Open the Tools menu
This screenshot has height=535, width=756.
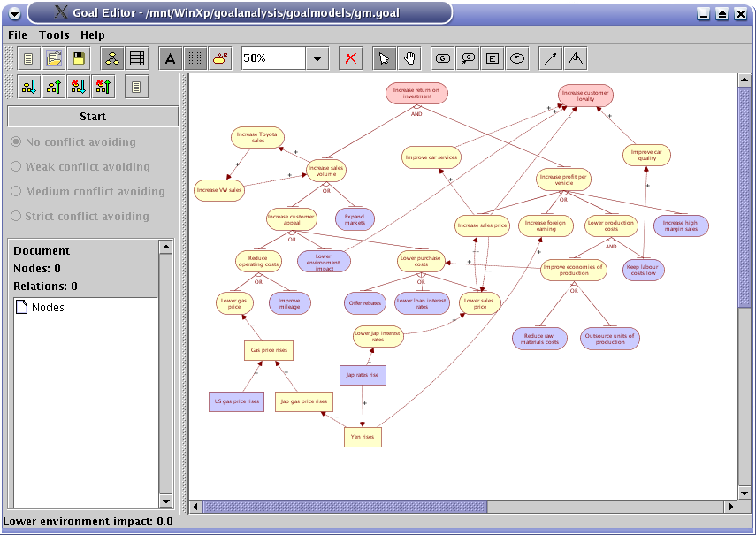[54, 35]
